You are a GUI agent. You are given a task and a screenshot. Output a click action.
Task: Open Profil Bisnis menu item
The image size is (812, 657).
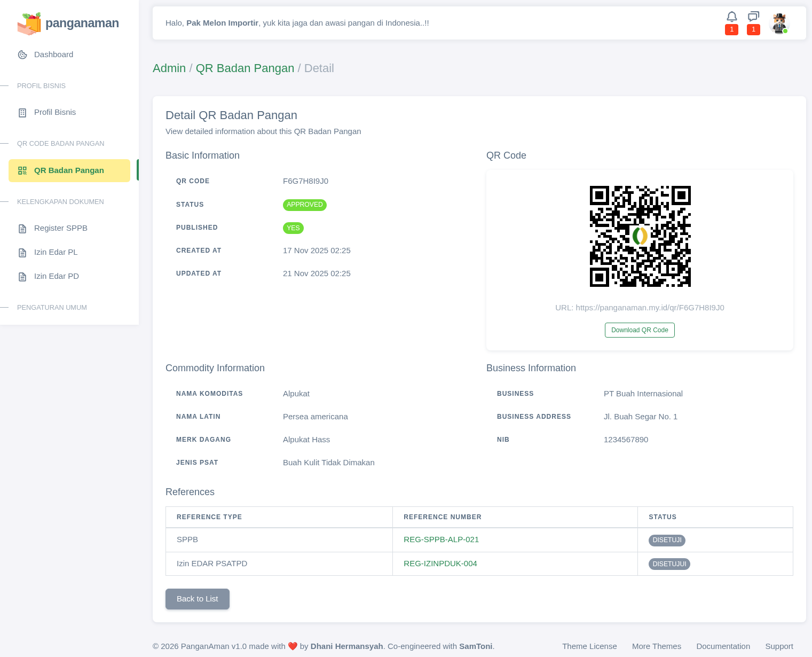[69, 112]
